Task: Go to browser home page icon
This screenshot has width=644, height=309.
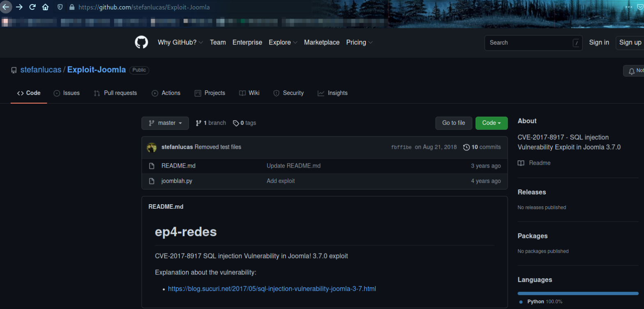Action: (x=45, y=7)
